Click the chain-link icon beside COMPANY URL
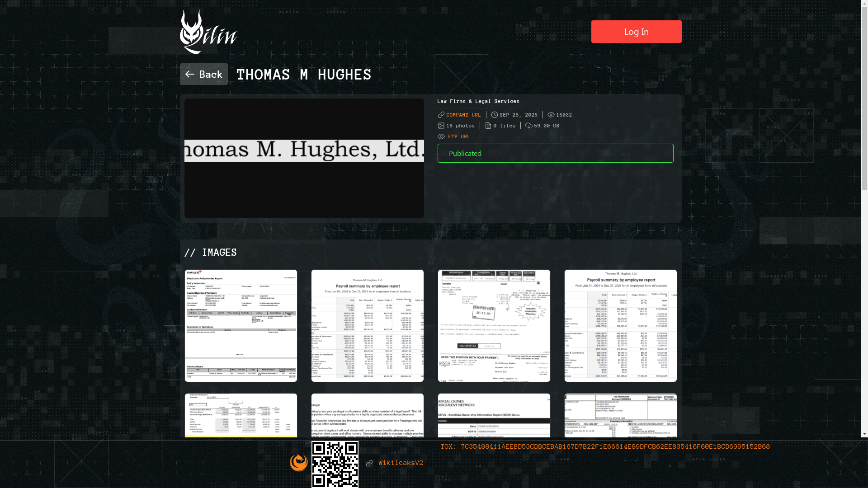This screenshot has height=488, width=868. pos(441,115)
